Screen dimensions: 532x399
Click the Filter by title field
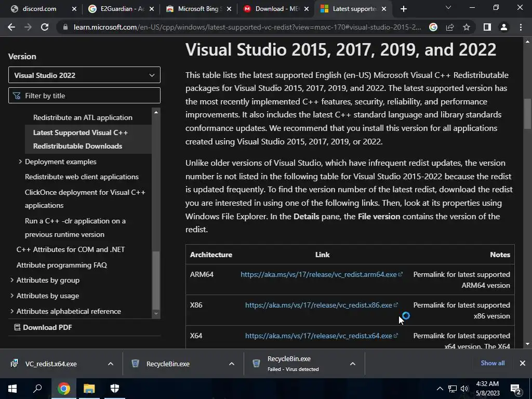84,96
